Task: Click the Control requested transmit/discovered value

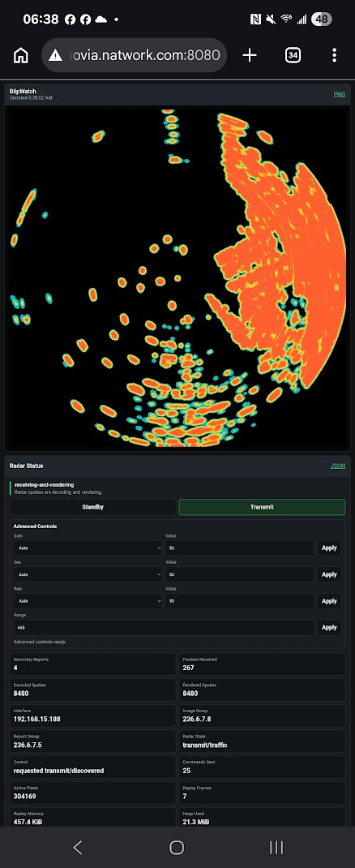Action: point(58,771)
